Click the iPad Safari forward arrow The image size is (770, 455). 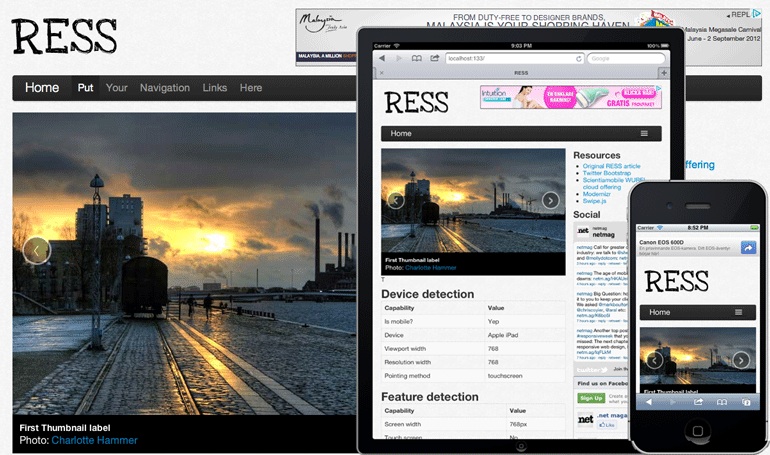(x=399, y=58)
